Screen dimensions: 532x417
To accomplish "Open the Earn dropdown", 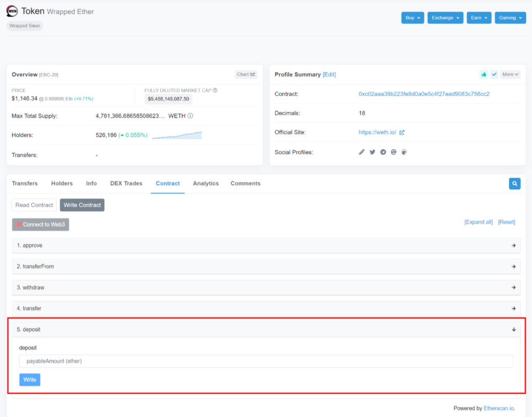I will pos(478,18).
